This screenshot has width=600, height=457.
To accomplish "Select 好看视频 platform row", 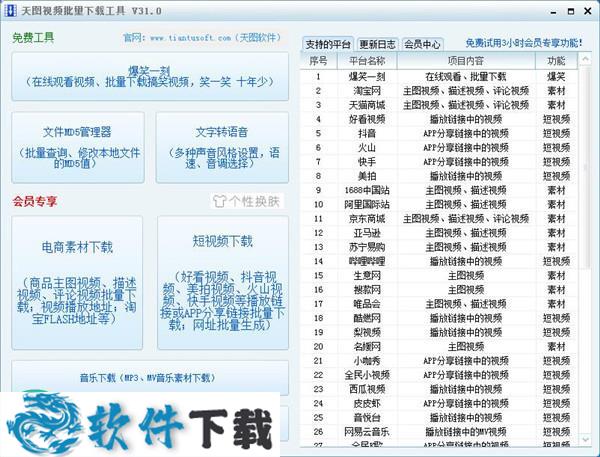I will pyautogui.click(x=439, y=119).
